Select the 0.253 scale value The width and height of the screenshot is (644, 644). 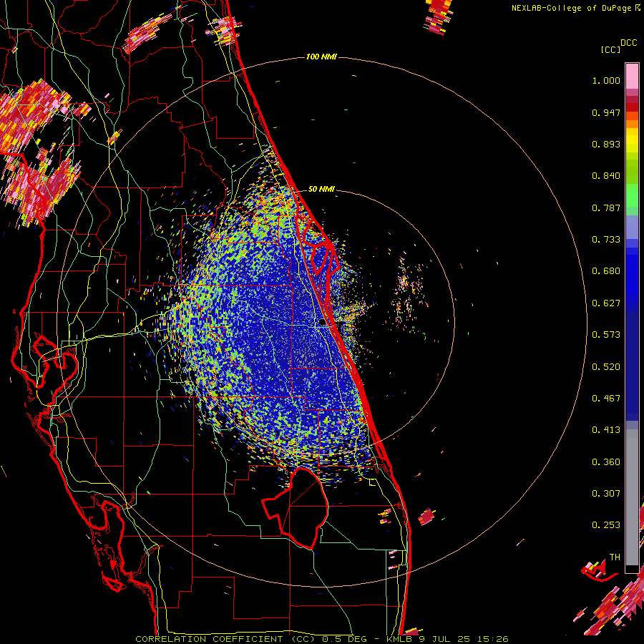coord(606,525)
